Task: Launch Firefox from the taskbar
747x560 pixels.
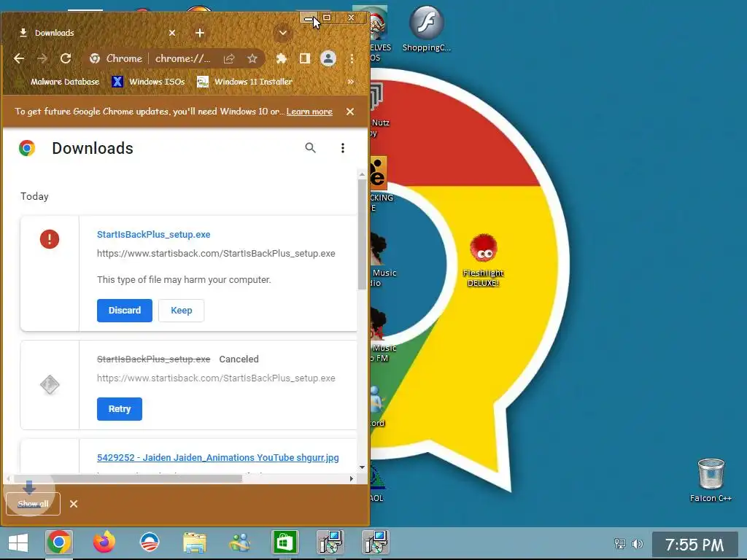Action: point(104,542)
